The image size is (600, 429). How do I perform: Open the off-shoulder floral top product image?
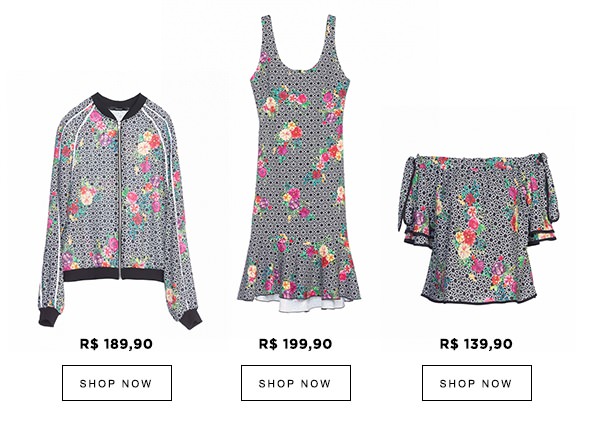coord(478,228)
